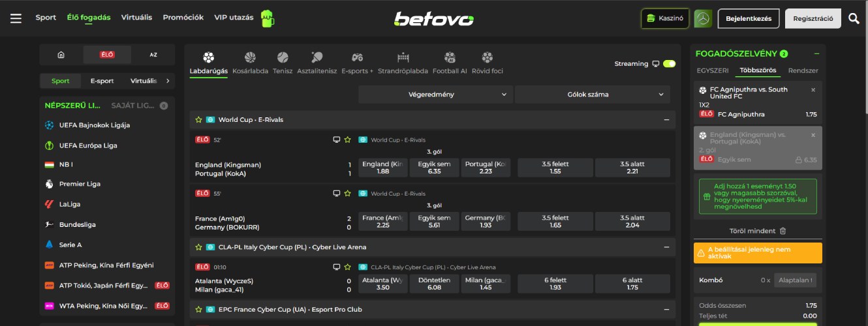868x326 pixels.
Task: Open the Gólok száma market dropdown
Action: pos(593,95)
